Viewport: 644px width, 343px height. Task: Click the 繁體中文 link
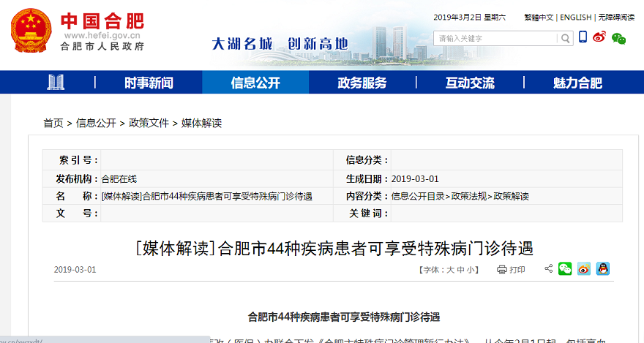(x=539, y=17)
